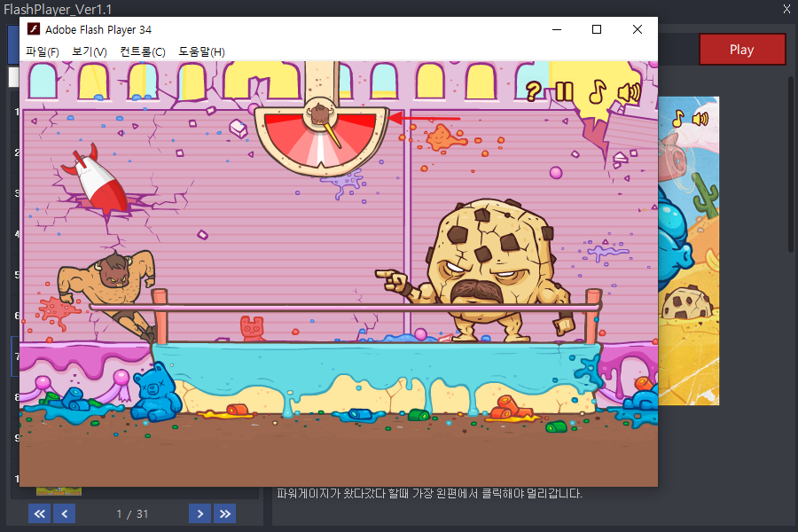Click the music note icon in the background preview

[x=678, y=118]
